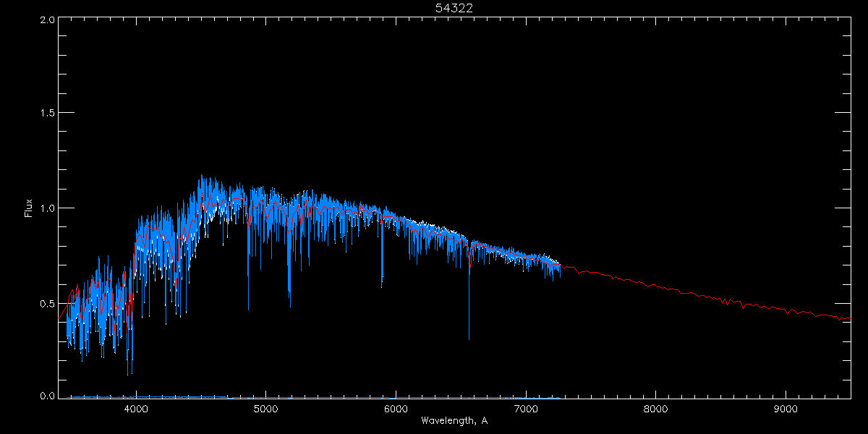Click the 5000 tick label on x-axis
Viewport: 868px width, 434px height.
[x=265, y=408]
